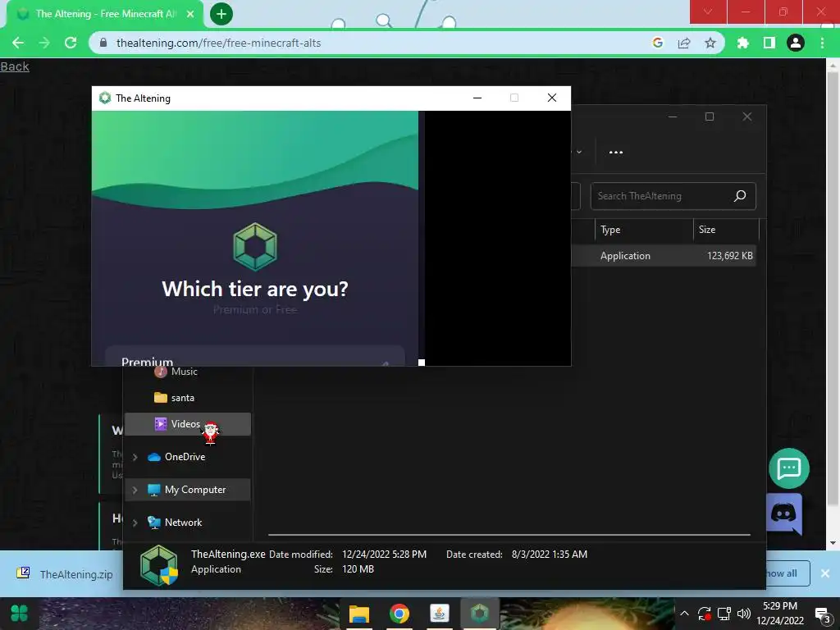The image size is (840, 630).
Task: Open the See more ellipsis in File Explorer
Action: point(616,152)
